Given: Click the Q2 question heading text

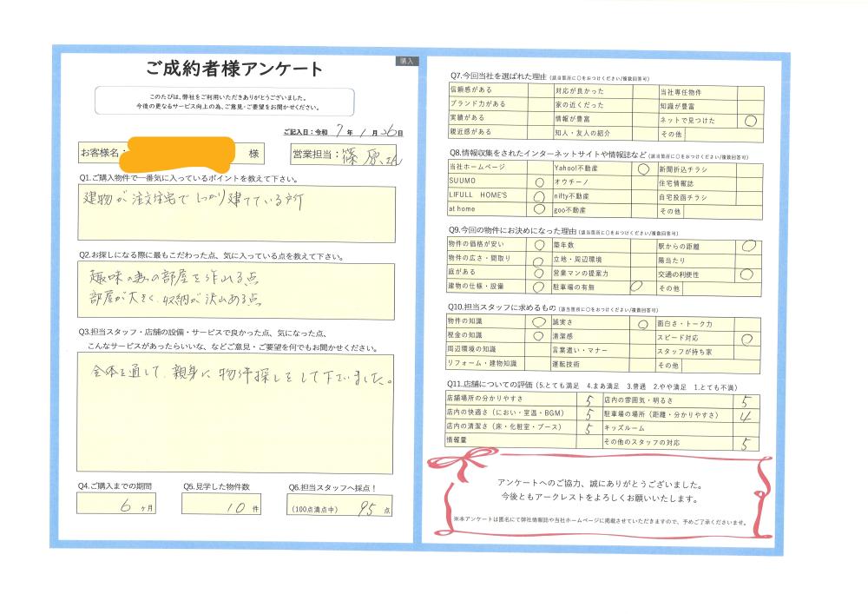Looking at the screenshot, I should pos(211,256).
